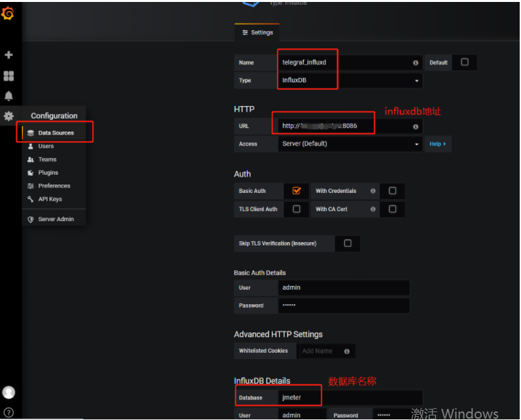Screen dimensions: 521x420
Task: Open the Dashboards grid icon
Action: 9,76
